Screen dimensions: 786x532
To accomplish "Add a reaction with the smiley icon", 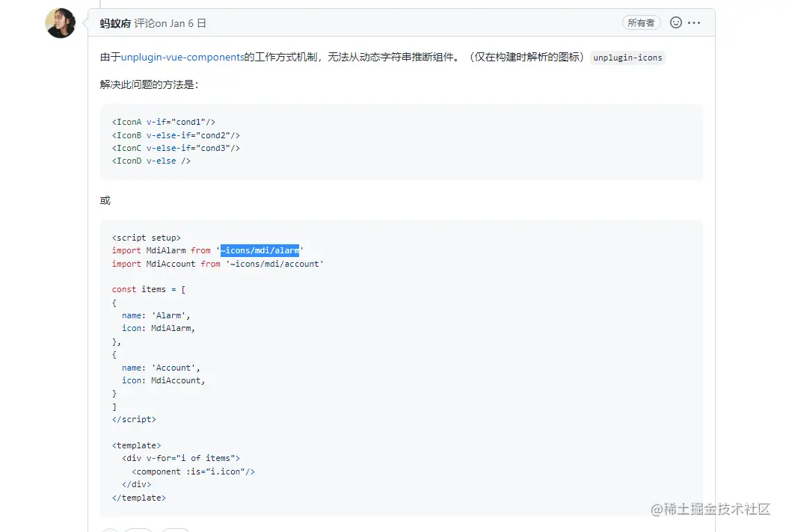I will point(676,22).
